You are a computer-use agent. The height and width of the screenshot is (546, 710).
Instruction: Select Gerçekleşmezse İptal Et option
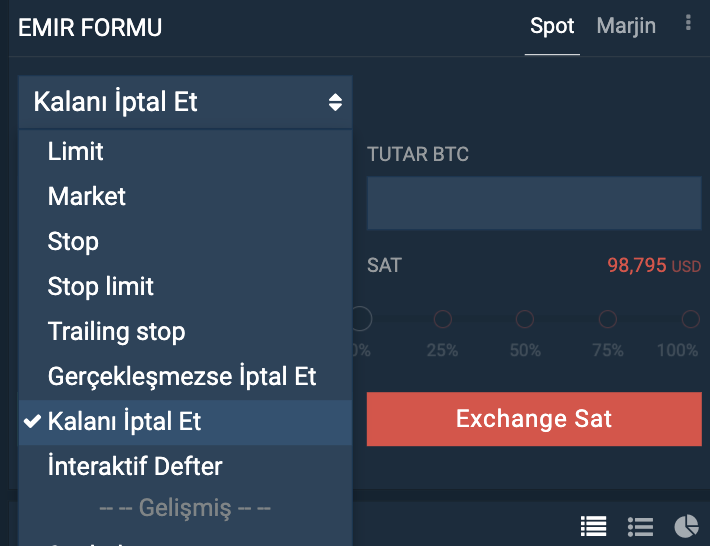click(186, 377)
